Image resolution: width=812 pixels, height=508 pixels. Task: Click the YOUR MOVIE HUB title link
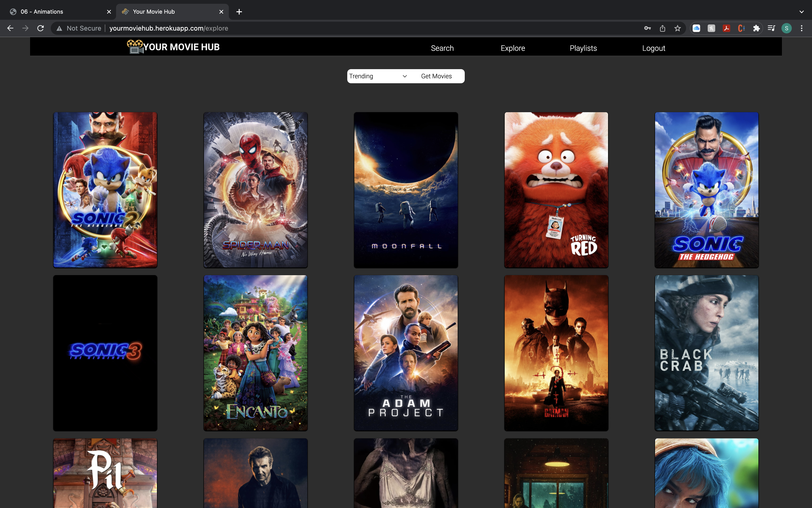[x=182, y=47]
